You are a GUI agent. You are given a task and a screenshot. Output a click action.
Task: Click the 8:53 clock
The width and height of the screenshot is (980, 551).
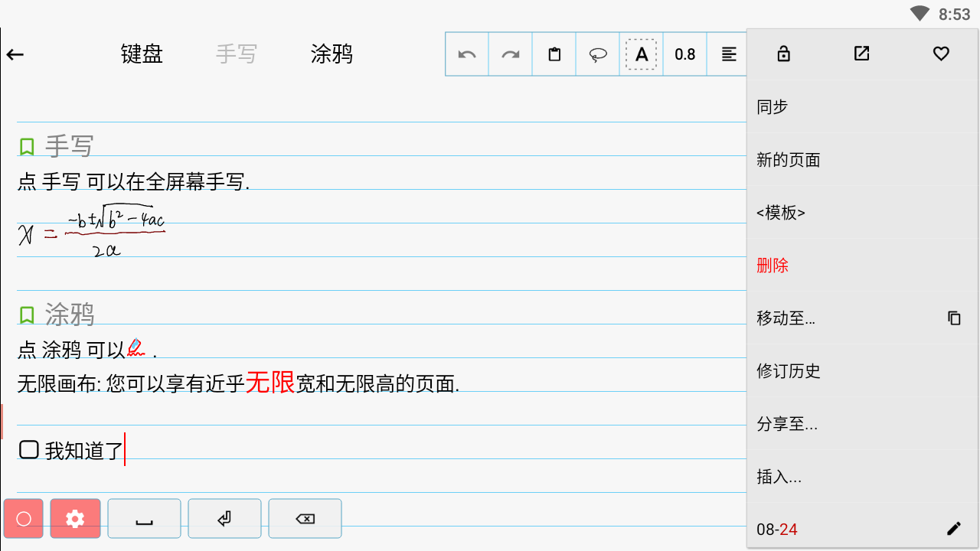point(954,15)
